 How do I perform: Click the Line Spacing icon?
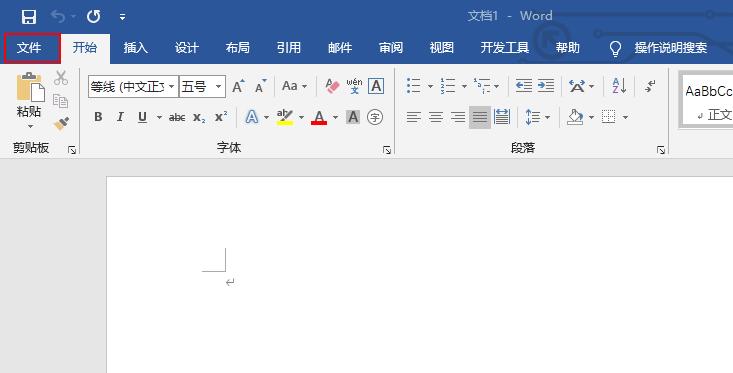(x=532, y=117)
